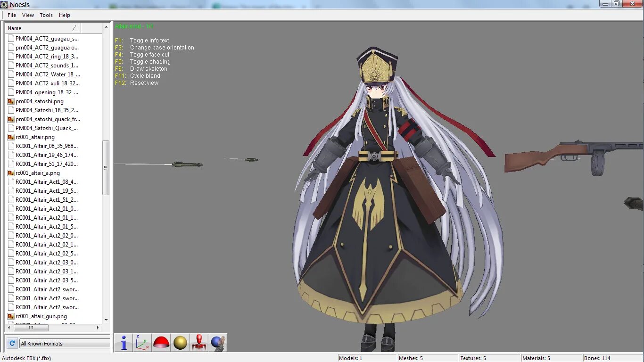
Task: Click the 'Reset view' F12 hint text
Action: 144,83
